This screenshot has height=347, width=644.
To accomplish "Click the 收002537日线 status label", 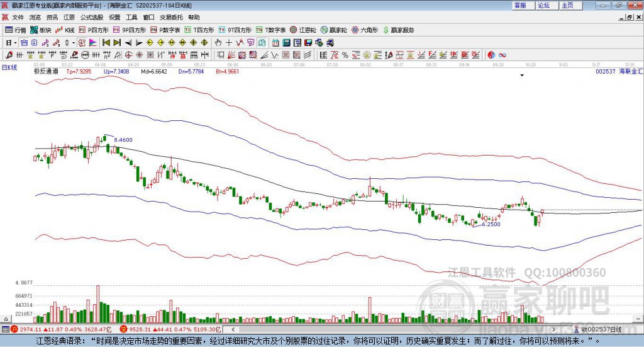I will tap(601, 329).
